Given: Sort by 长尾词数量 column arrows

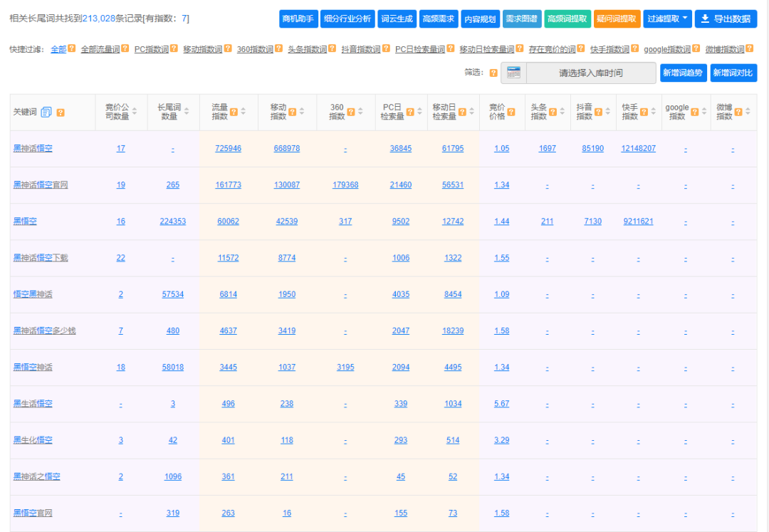Looking at the screenshot, I should 187,112.
